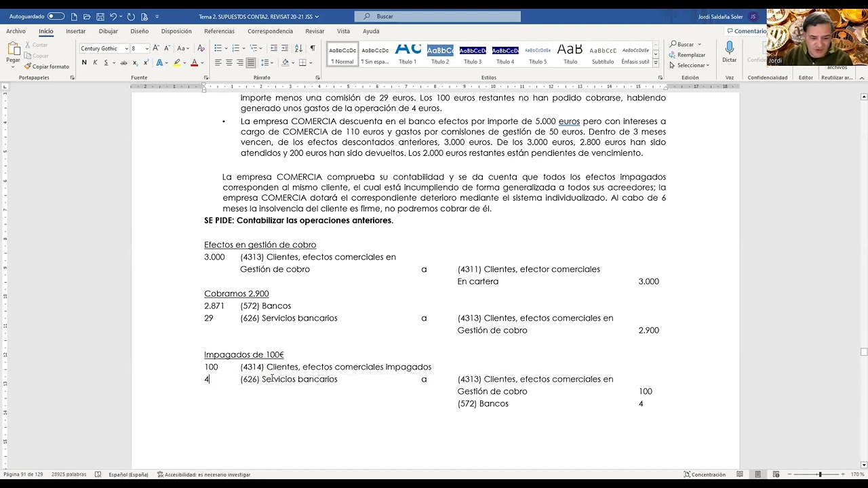Apply superscript formatting
Screen dimensions: 868x488
145,62
